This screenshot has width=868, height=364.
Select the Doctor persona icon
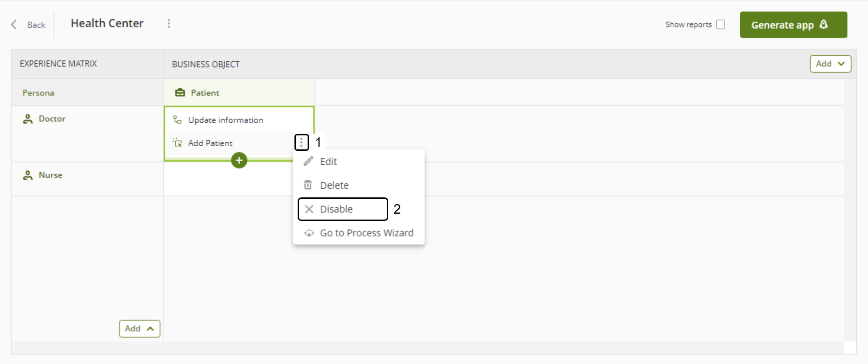click(28, 119)
